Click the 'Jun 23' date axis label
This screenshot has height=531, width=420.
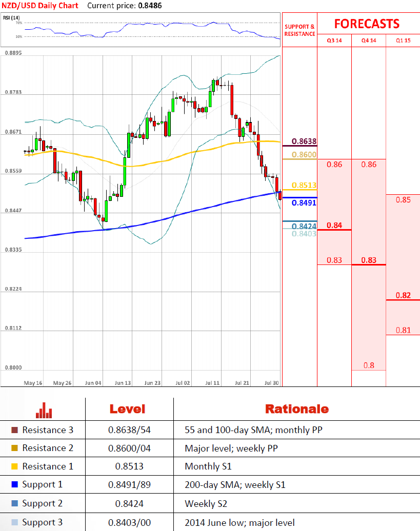pos(152,383)
